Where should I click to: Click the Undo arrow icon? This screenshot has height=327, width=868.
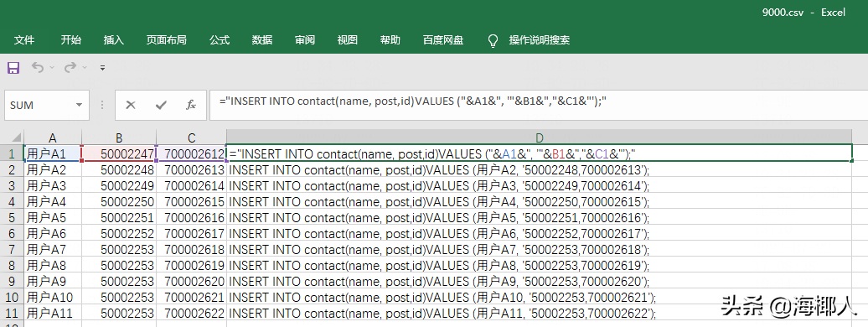click(38, 68)
